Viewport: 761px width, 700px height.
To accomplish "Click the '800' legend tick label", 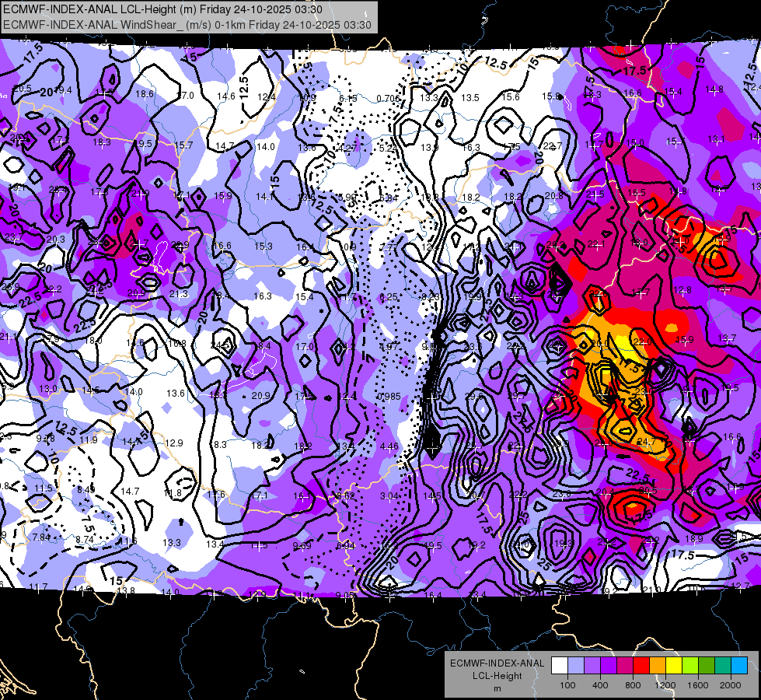I will (633, 685).
